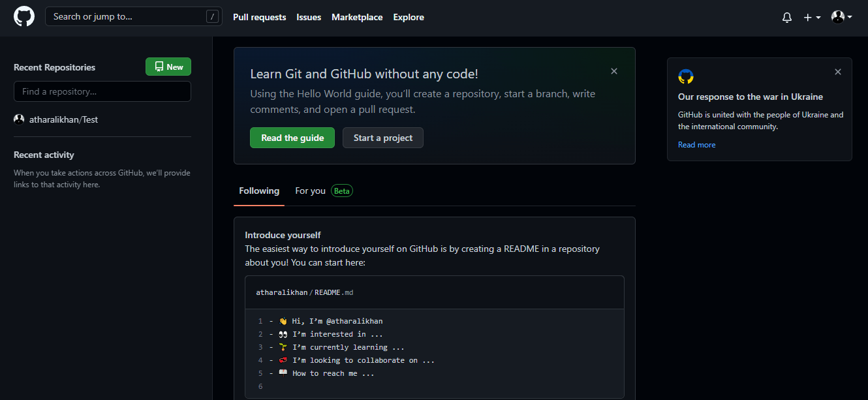The image size is (868, 400).
Task: Click the Ukraine-colored GitHub icon
Action: pyautogui.click(x=686, y=76)
